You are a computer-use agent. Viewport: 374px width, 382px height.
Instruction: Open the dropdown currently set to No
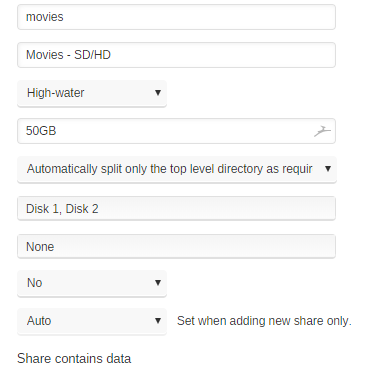[x=92, y=283]
